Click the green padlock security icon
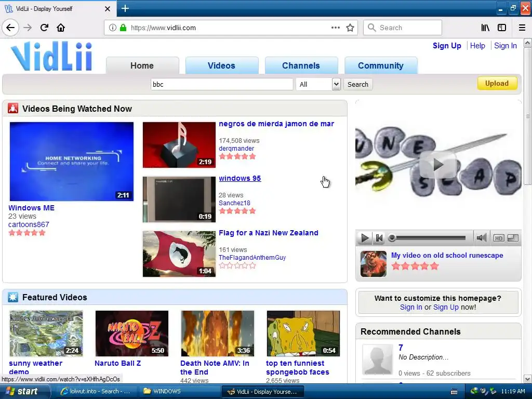 [x=123, y=28]
